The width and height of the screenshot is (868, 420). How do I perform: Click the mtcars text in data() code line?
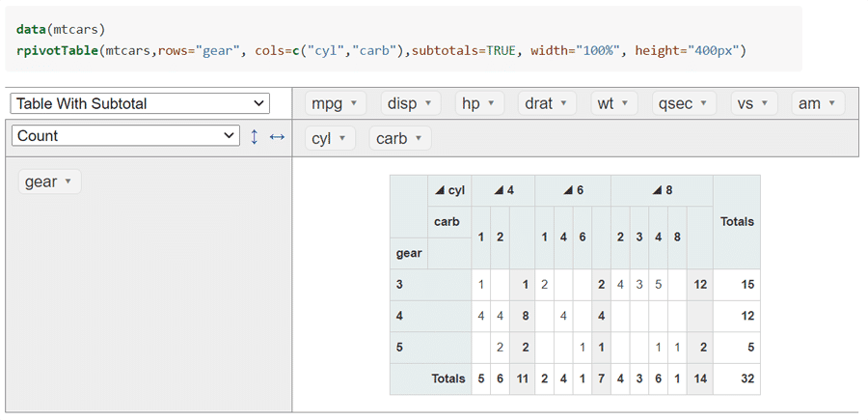[75, 29]
